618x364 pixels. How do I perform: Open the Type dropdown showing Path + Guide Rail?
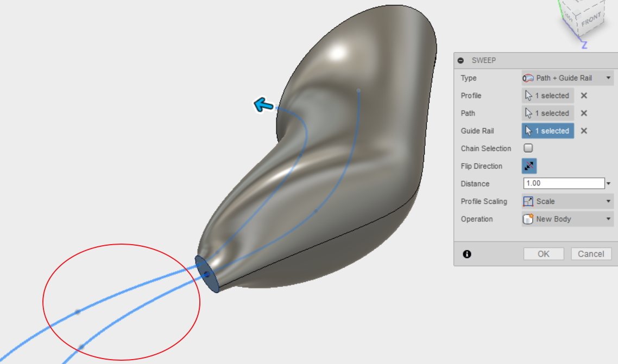tap(567, 78)
